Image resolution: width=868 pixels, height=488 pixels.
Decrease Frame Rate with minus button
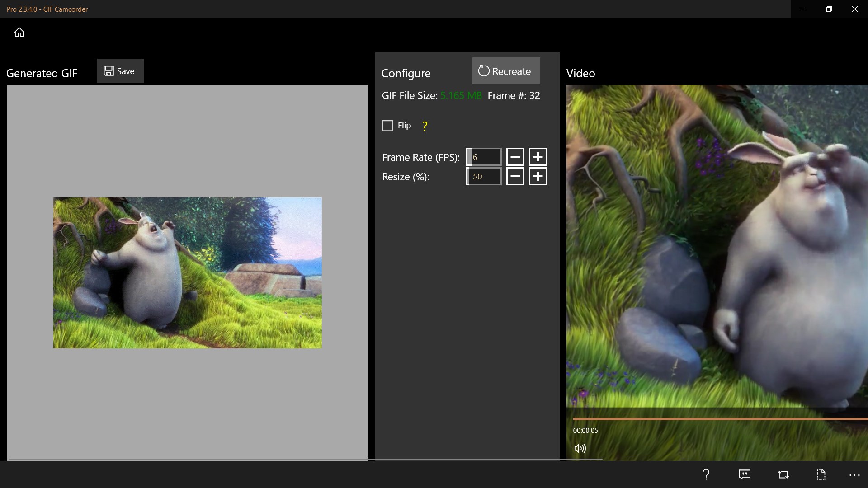click(515, 157)
